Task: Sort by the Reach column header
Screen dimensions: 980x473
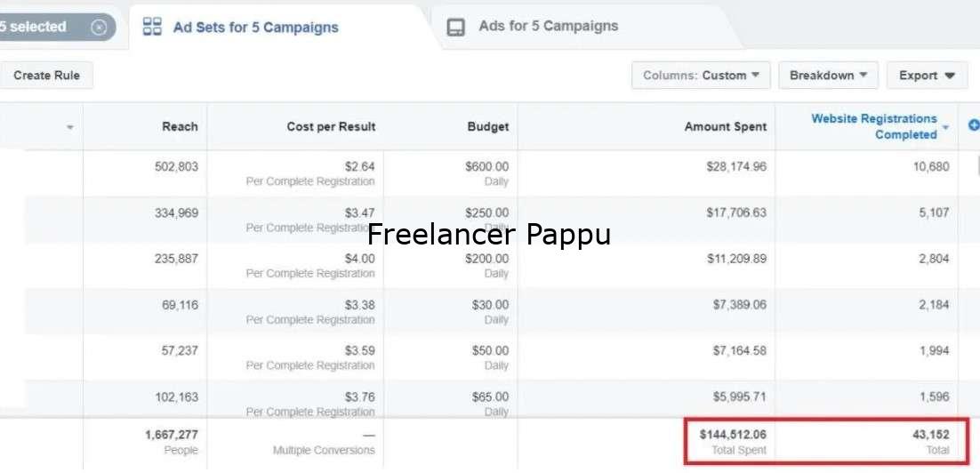Action: [180, 126]
